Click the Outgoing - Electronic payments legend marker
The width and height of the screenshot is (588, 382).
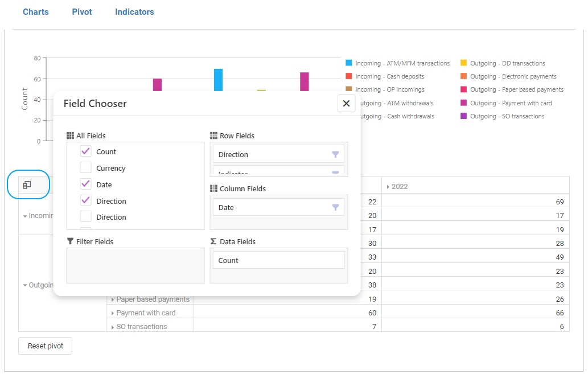point(464,76)
